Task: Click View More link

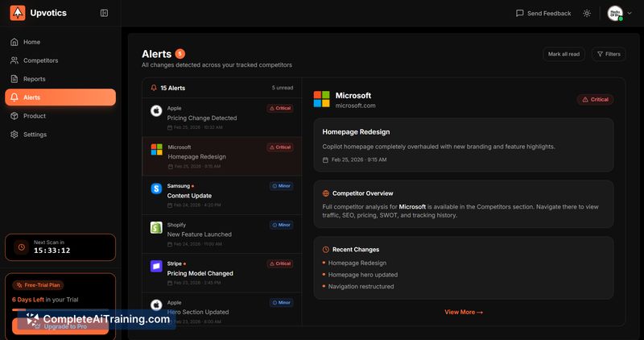Action: (x=463, y=312)
